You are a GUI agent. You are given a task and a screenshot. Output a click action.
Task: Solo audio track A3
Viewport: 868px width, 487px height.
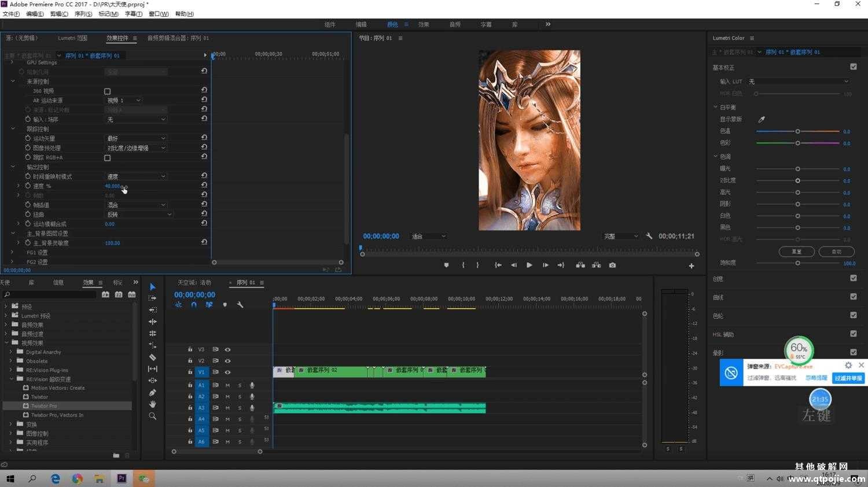pyautogui.click(x=240, y=408)
